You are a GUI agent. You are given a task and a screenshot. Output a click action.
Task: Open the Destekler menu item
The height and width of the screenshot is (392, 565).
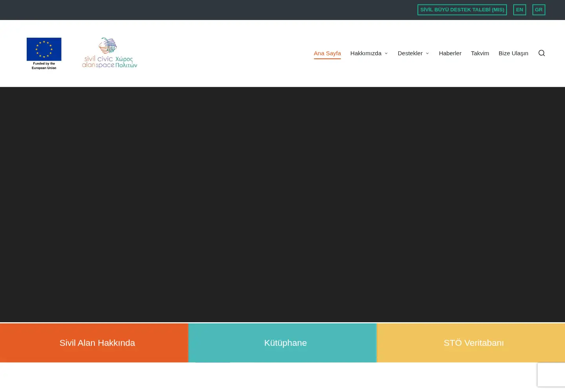410,53
